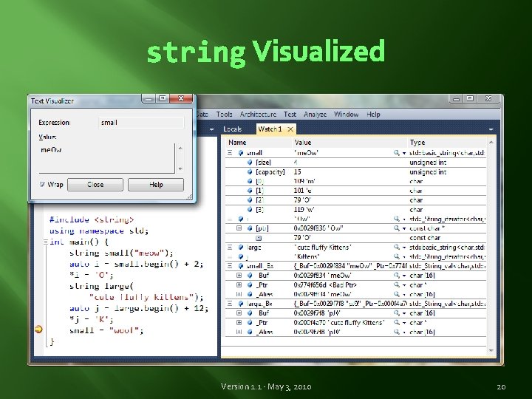Image resolution: width=532 pixels, height=399 pixels.
Task: Click the Value box scroll-down arrow
Action: (x=180, y=168)
